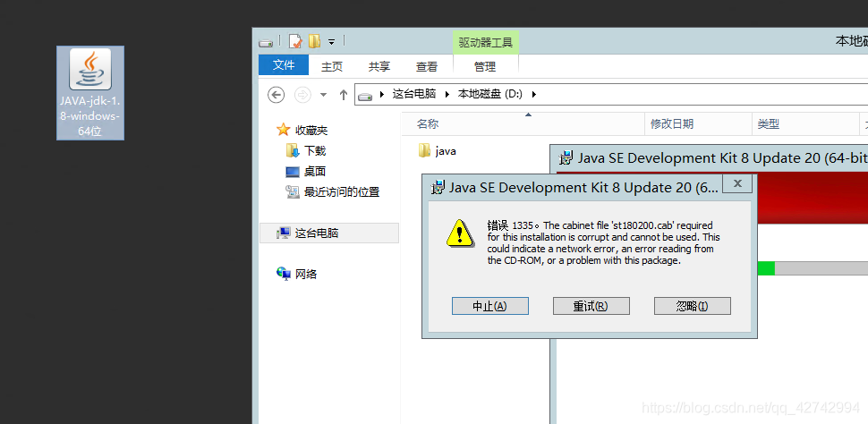The height and width of the screenshot is (424, 868).
Task: Click the 这台电脑 computer icon
Action: pyautogui.click(x=284, y=233)
